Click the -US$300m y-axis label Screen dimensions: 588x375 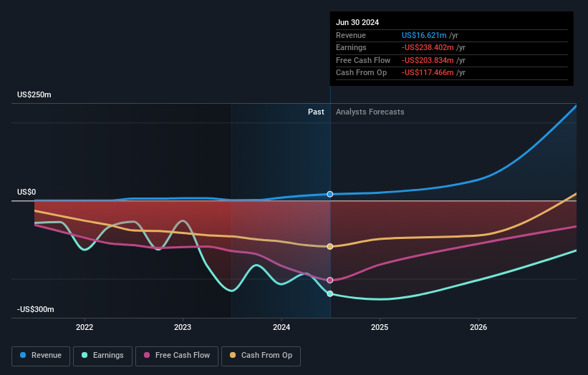tap(36, 309)
